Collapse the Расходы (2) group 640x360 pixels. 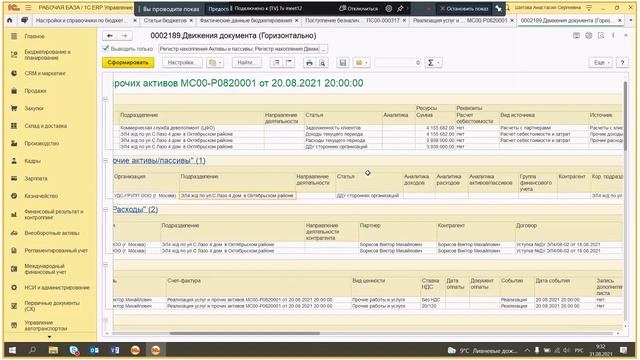106,209
